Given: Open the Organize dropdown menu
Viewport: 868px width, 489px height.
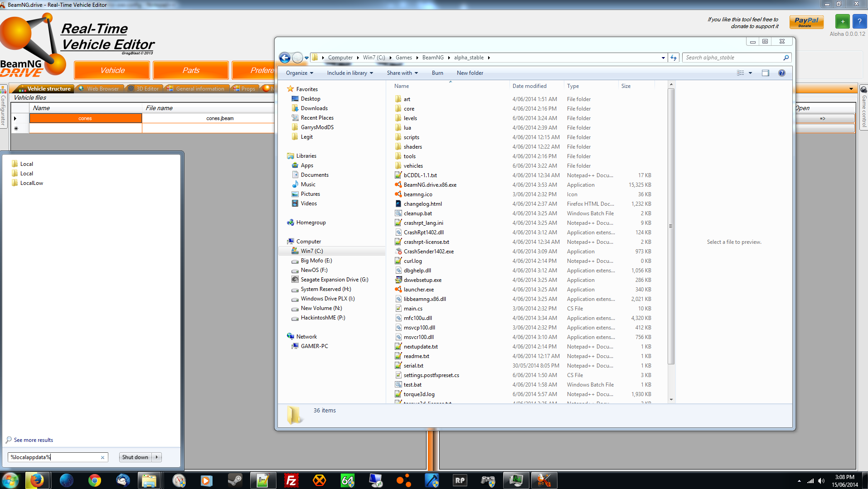Looking at the screenshot, I should [299, 73].
